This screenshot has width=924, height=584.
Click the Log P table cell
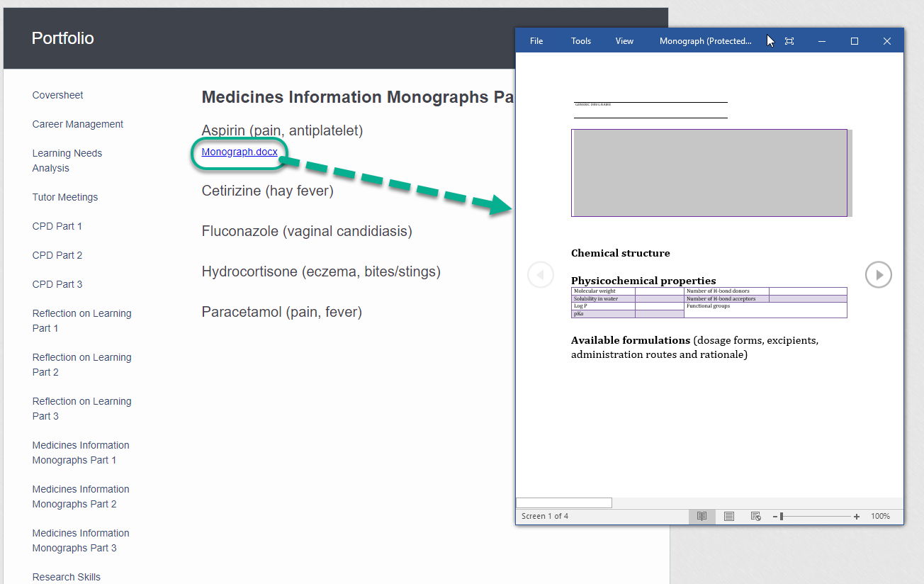pyautogui.click(x=603, y=306)
